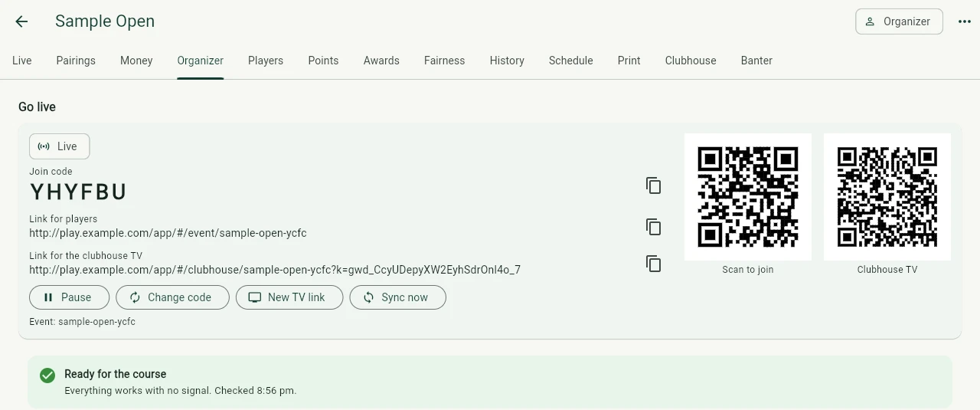The image size is (980, 410).
Task: Click the Scan to join QR code
Action: pos(748,197)
